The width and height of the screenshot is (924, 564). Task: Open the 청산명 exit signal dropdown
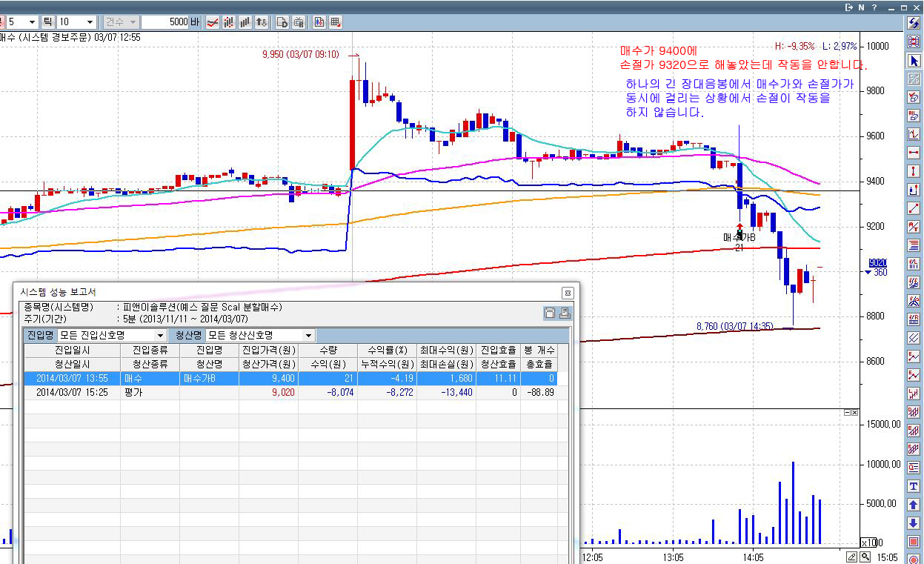point(260,336)
